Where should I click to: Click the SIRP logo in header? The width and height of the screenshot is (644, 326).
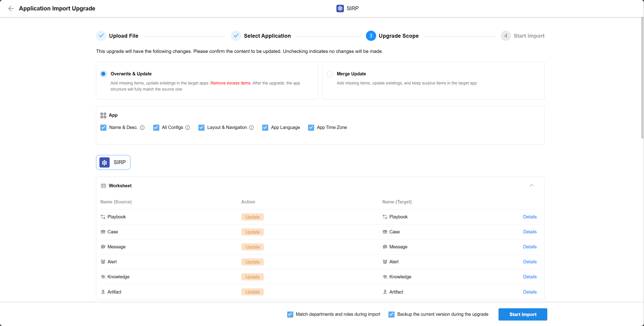340,8
